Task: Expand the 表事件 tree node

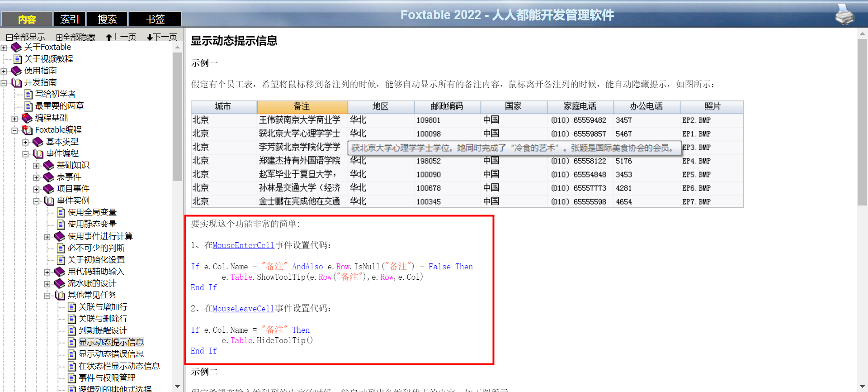Action: pos(36,177)
